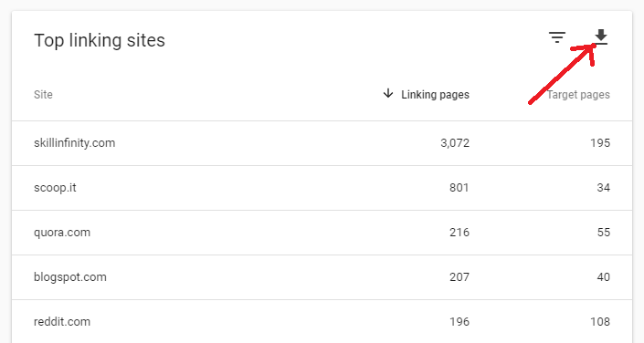Screen dimensions: 644x343
Task: Click the 216 linking pages count
Action: coord(459,233)
